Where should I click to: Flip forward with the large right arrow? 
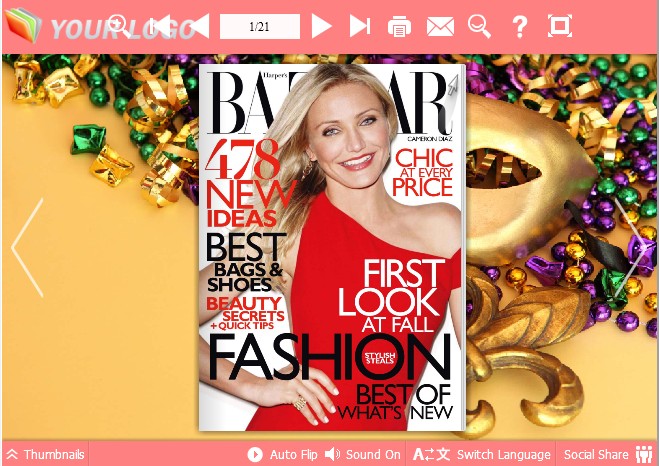pyautogui.click(x=631, y=248)
